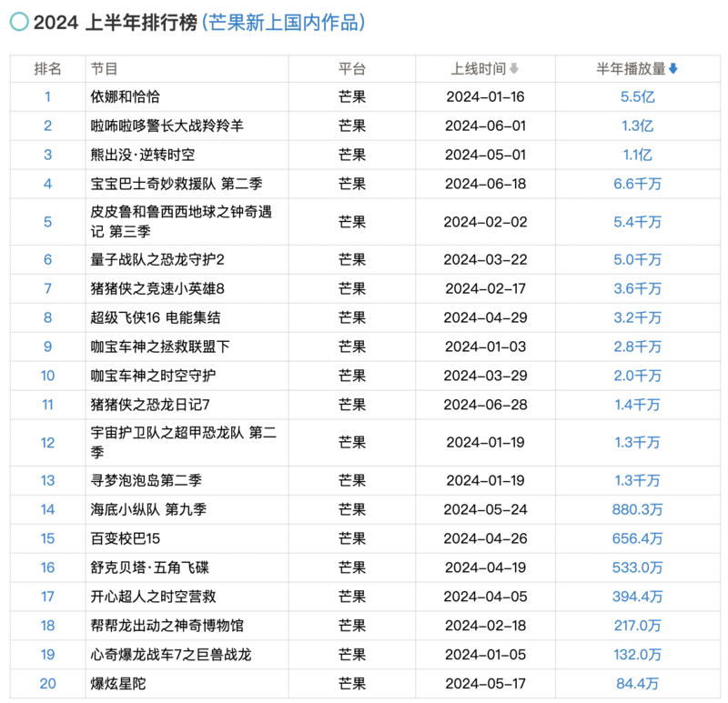
Task: Select 咖宝车神之拯救联盟下 program
Action: pos(160,346)
